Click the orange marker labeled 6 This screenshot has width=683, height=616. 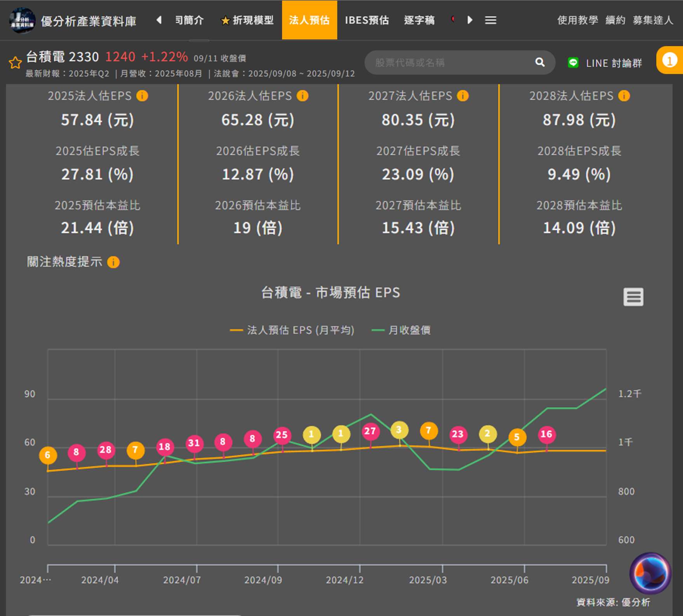click(x=48, y=455)
